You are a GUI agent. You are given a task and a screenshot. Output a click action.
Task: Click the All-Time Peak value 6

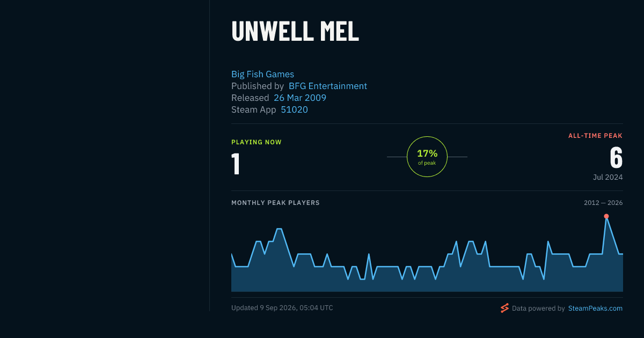616,158
